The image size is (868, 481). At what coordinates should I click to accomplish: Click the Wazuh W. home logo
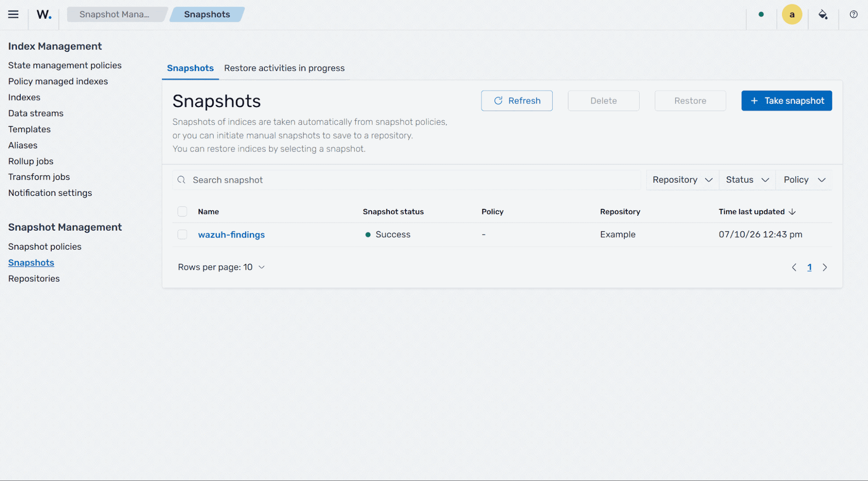click(x=44, y=14)
